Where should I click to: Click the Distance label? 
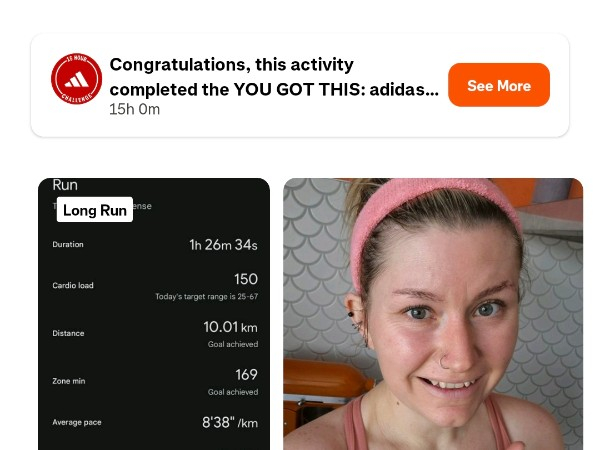click(x=68, y=333)
